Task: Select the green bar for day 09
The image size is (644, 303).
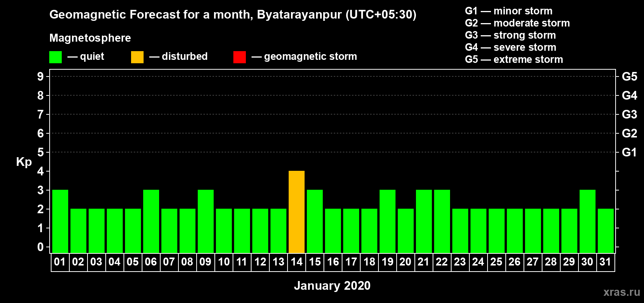Action: (206, 221)
